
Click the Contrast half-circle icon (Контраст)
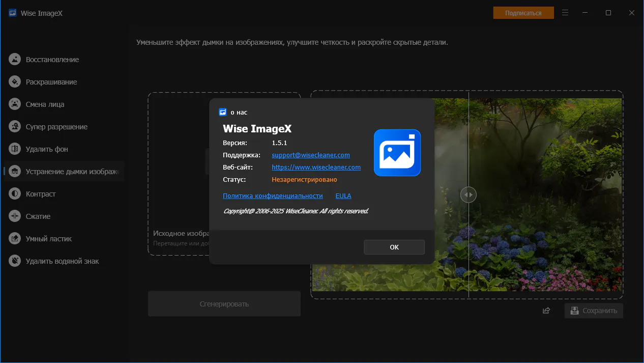point(15,194)
